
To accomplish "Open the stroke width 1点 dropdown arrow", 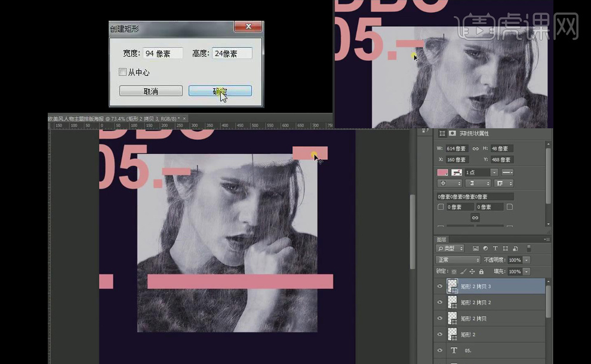I will pos(494,172).
